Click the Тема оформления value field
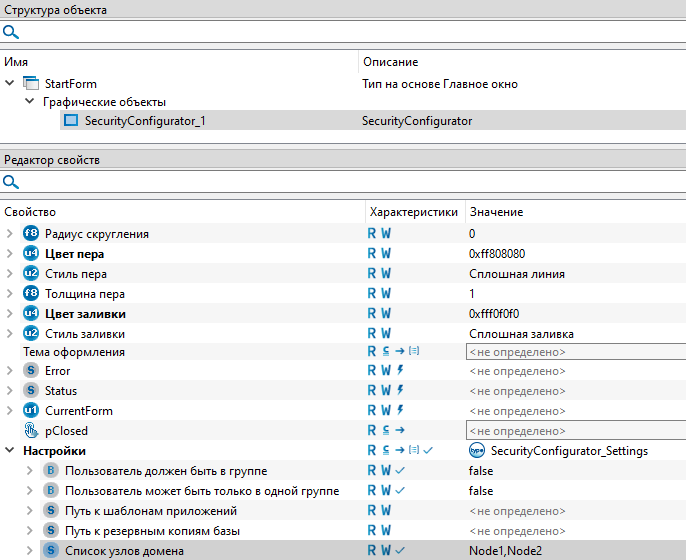Screen dimensions: 686x560 (x=575, y=352)
